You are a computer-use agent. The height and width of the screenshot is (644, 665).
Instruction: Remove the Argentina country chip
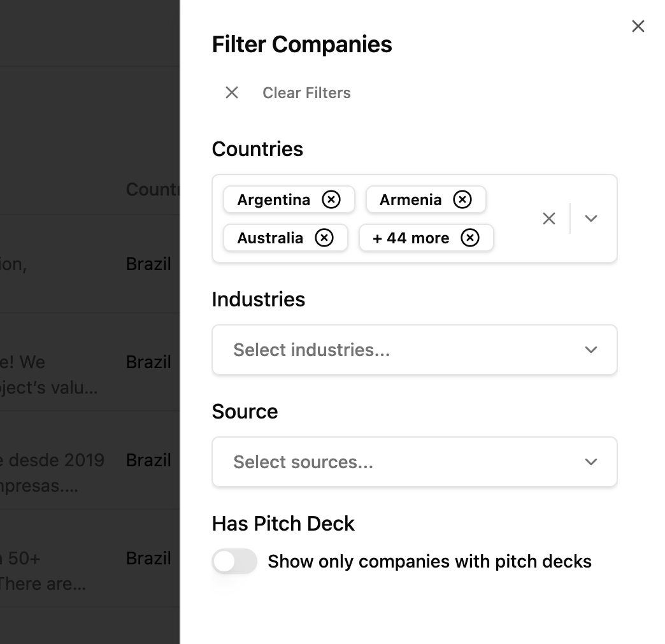(331, 199)
